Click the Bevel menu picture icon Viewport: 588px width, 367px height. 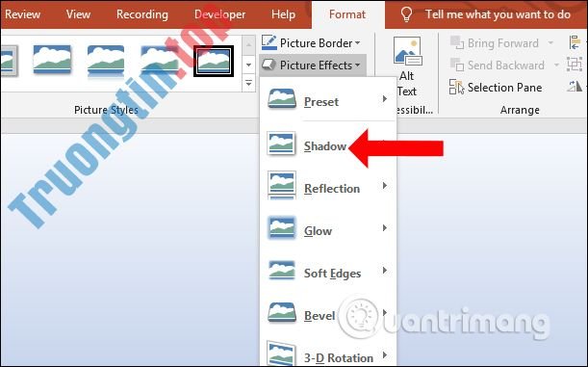(282, 312)
